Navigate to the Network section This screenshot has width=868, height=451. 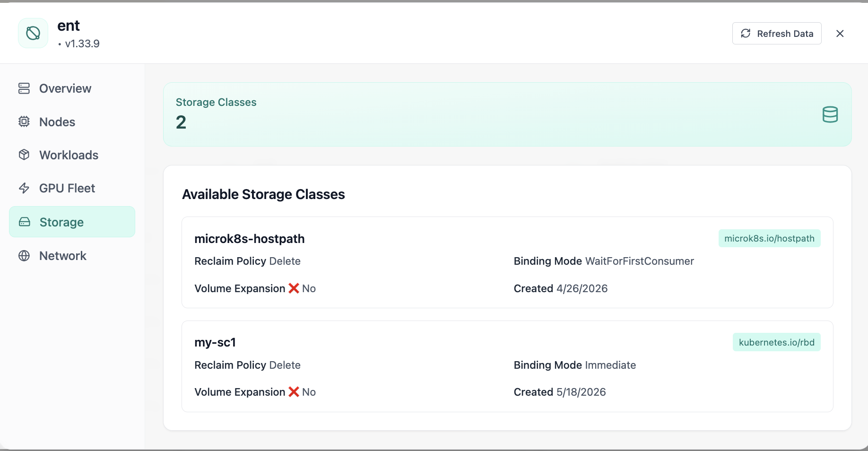tap(72, 256)
